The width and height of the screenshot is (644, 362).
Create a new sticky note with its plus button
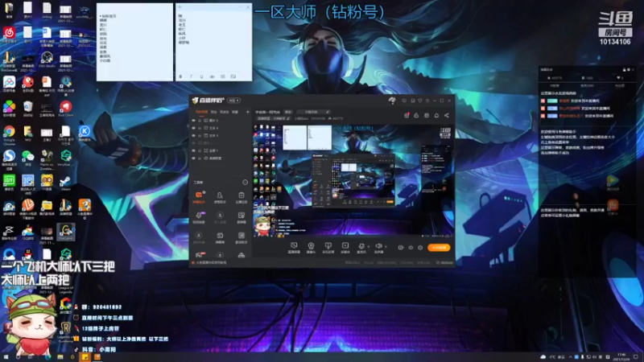pos(180,7)
